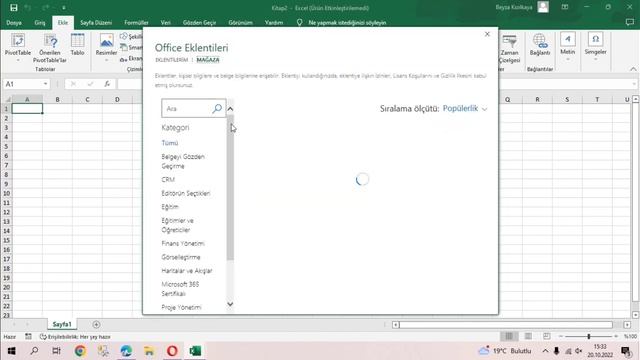This screenshot has height=360, width=640.
Task: Click the category list scrollbar thumb
Action: pyautogui.click(x=231, y=188)
